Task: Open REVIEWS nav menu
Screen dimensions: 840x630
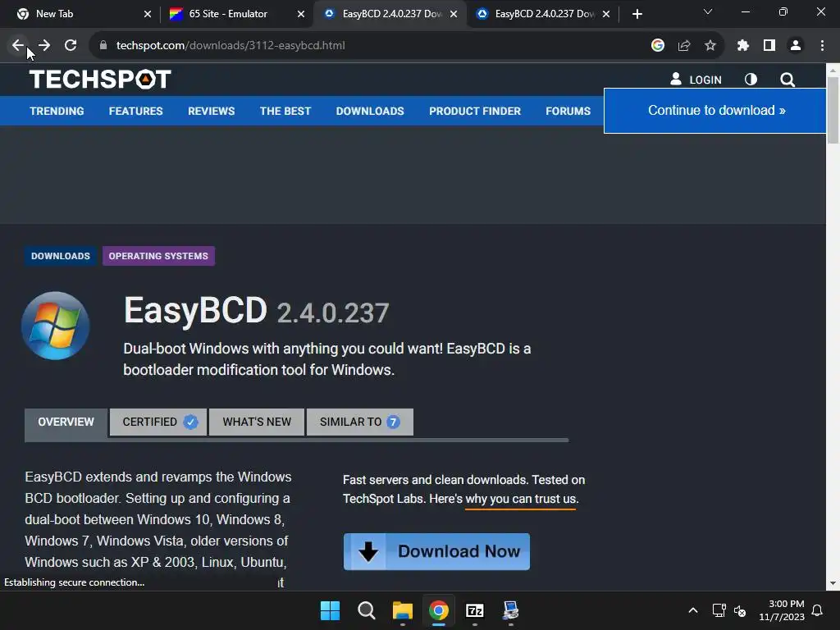Action: pyautogui.click(x=211, y=111)
